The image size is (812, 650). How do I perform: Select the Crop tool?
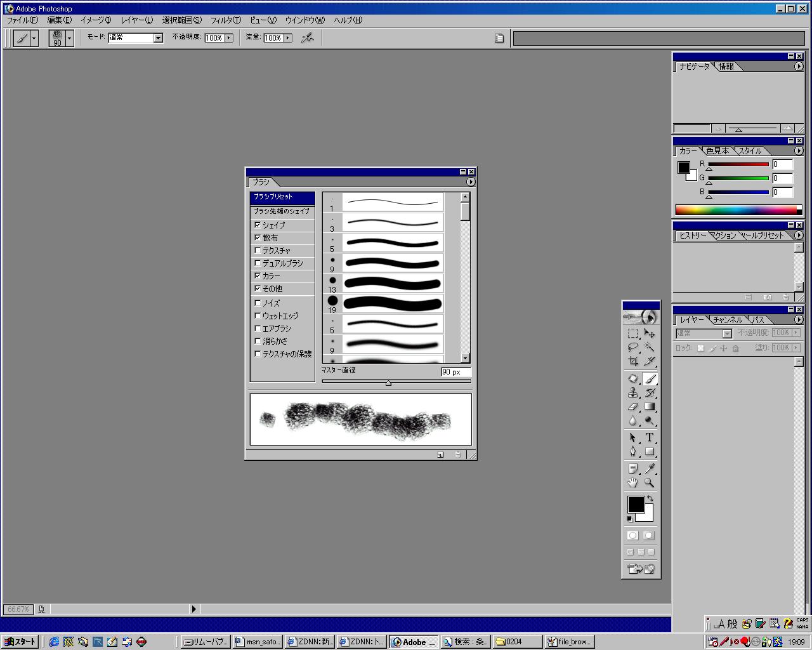tap(633, 361)
